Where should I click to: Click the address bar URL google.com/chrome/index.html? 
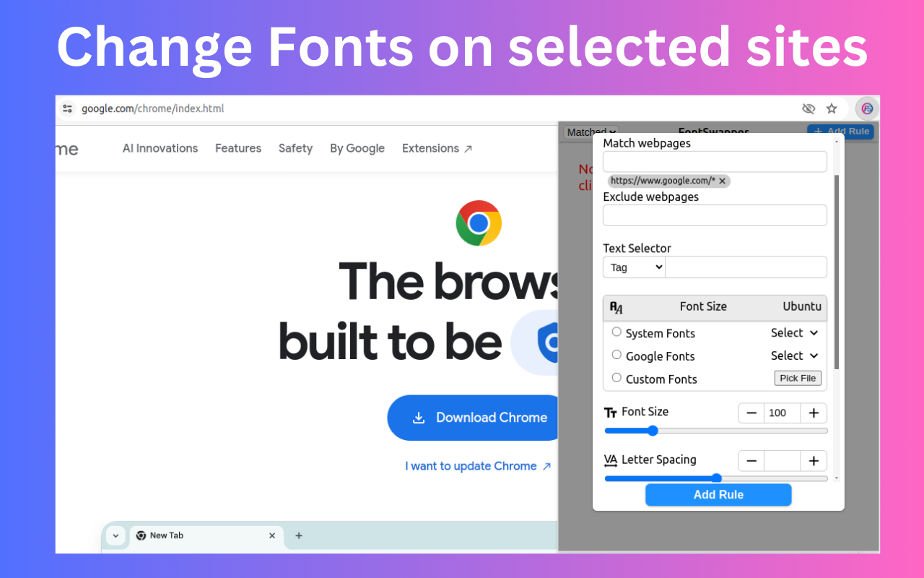click(153, 108)
